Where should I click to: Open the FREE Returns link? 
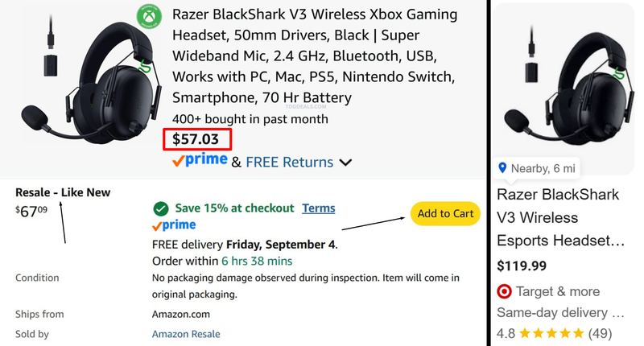click(x=290, y=162)
